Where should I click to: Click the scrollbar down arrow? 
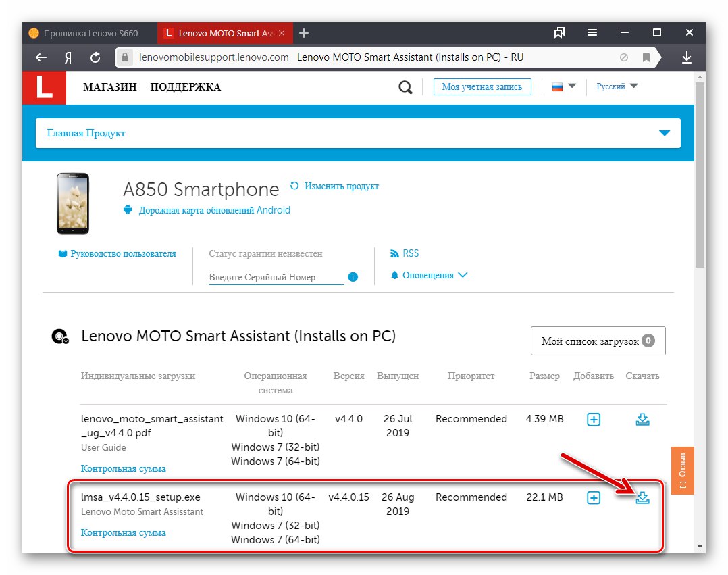700,547
